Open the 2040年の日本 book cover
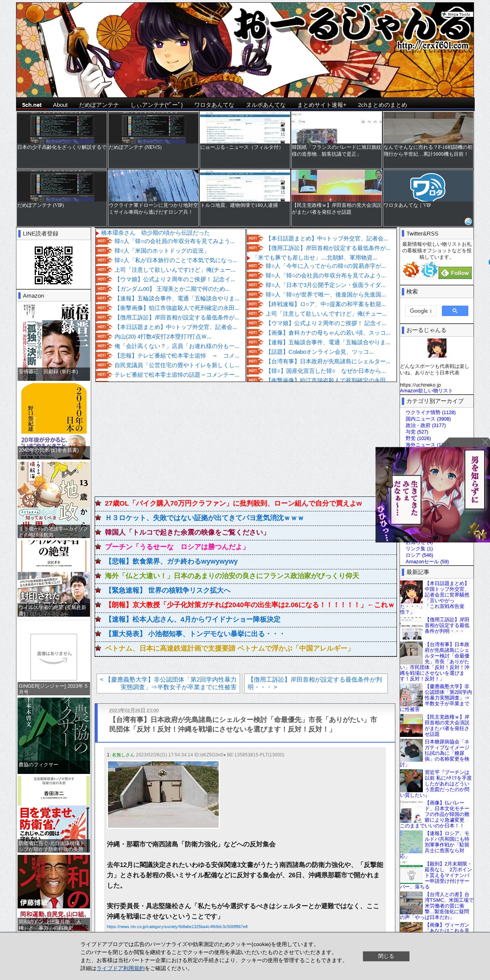 pyautogui.click(x=54, y=421)
